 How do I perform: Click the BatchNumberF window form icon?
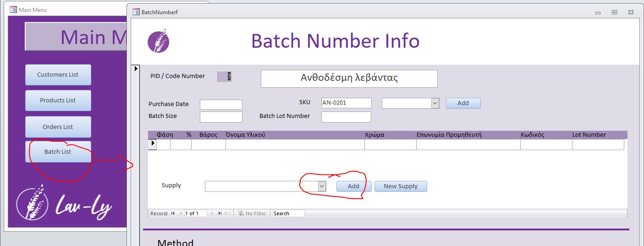coord(136,12)
